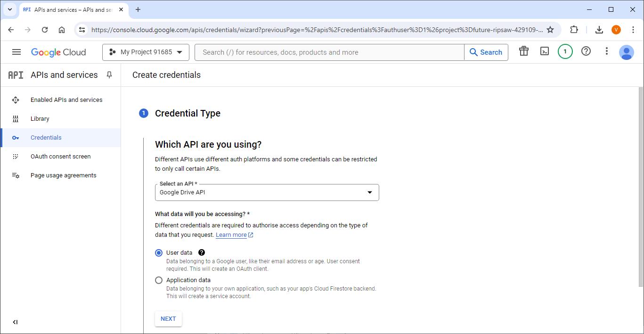The height and width of the screenshot is (334, 644).
Task: Activate Cloud Shell terminal icon
Action: pos(545,51)
